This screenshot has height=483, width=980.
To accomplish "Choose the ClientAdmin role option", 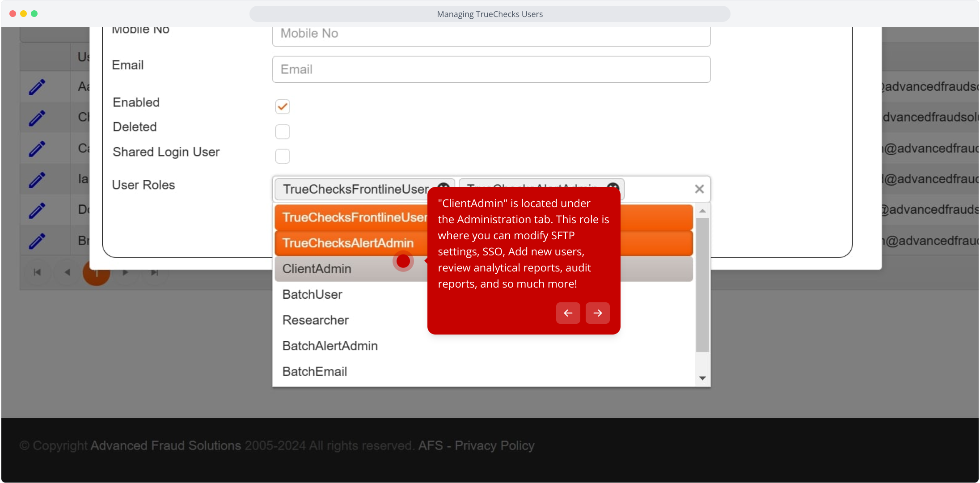I will click(x=484, y=269).
